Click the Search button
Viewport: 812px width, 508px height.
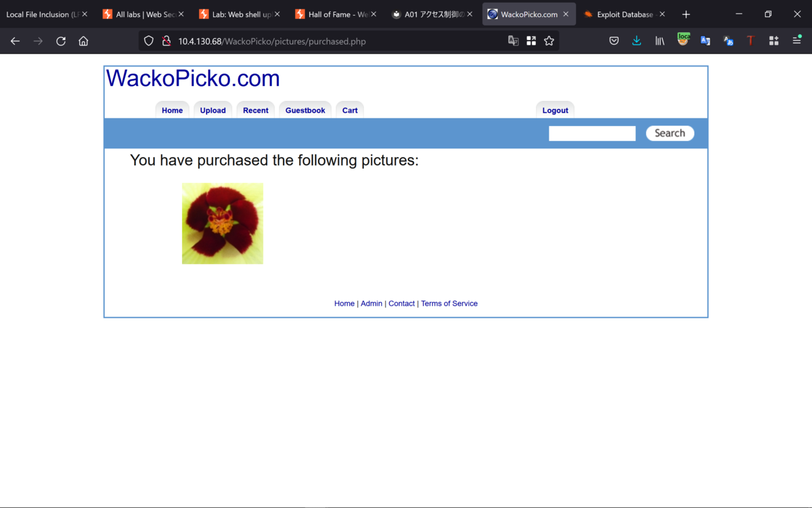coord(670,133)
